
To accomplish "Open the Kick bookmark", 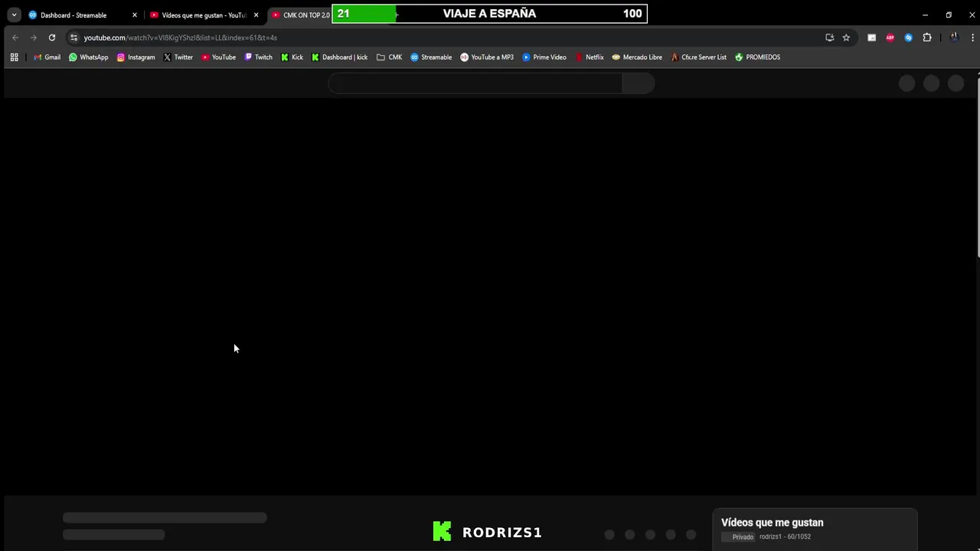I will tap(292, 57).
